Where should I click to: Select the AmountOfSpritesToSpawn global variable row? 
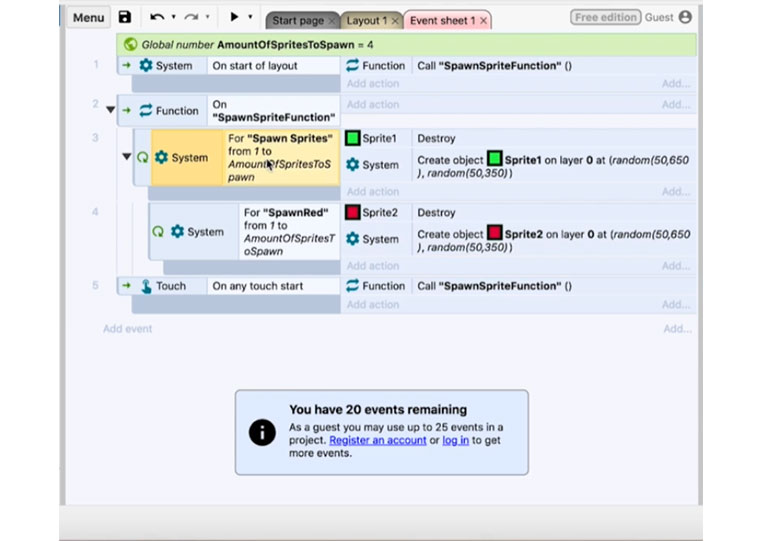(406, 45)
